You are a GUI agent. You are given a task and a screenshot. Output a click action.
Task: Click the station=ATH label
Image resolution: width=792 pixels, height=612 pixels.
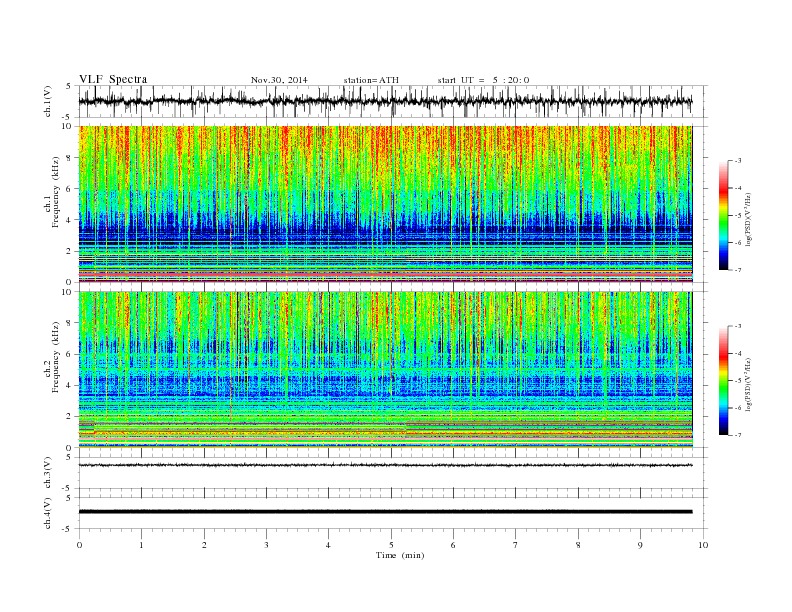[x=371, y=80]
